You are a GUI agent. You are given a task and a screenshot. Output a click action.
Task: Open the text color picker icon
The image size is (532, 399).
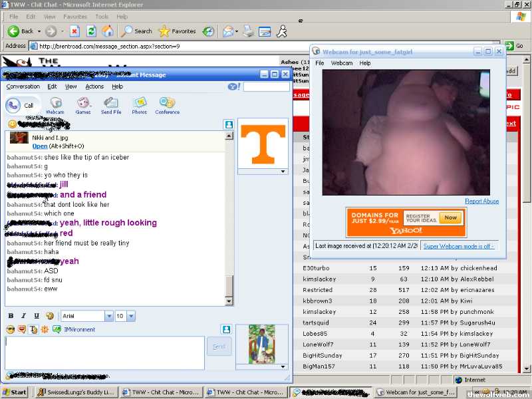click(50, 316)
